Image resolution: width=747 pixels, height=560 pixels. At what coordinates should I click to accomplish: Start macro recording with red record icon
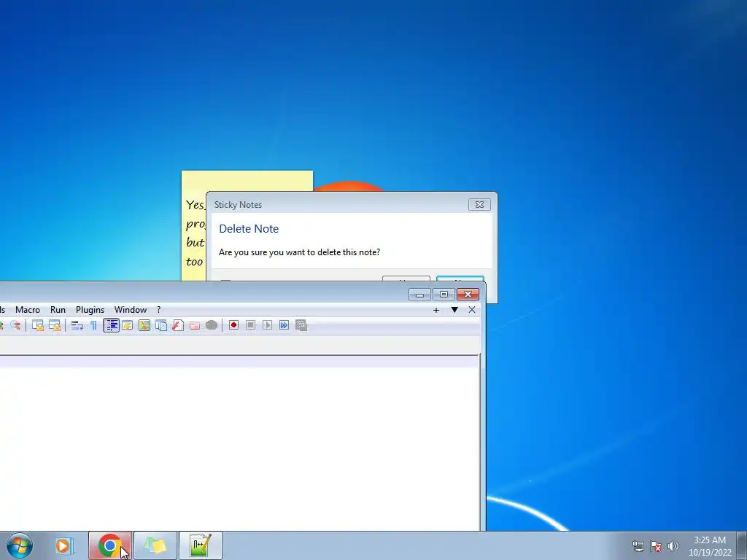point(233,325)
